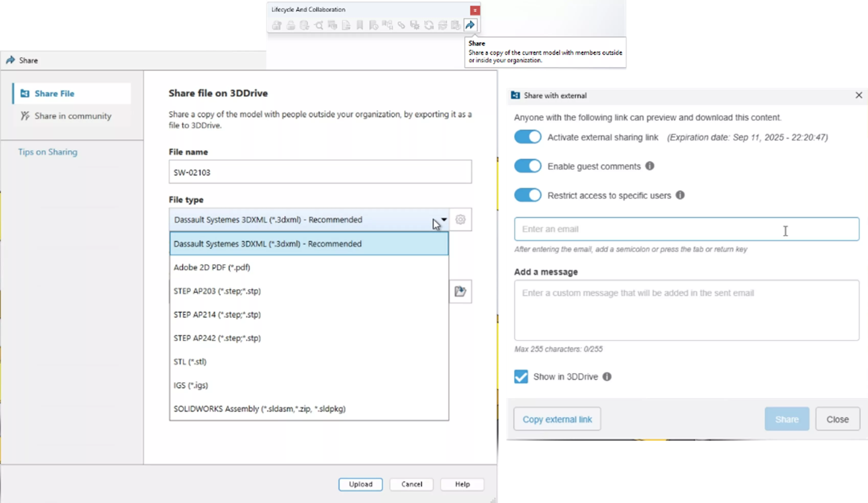Screen dimensions: 868x503
Task: Click the refresh icon in the collaboration toolbar
Action: (x=429, y=25)
